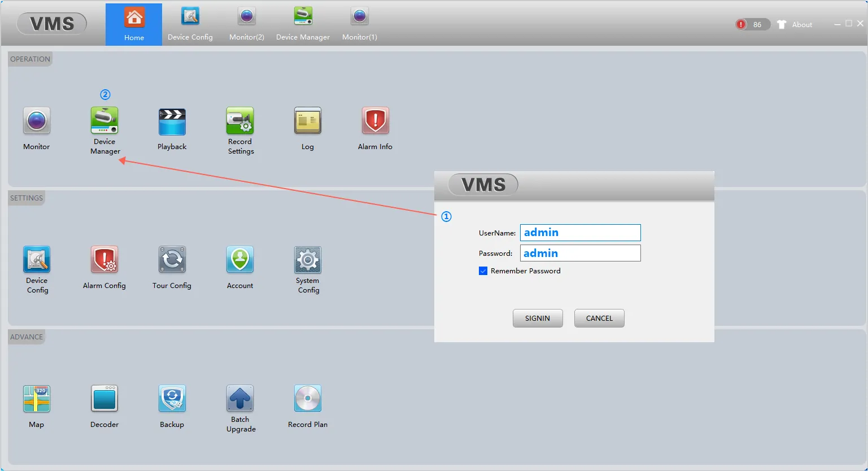This screenshot has height=471, width=868.
Task: Launch the Playback module
Action: coord(172,121)
